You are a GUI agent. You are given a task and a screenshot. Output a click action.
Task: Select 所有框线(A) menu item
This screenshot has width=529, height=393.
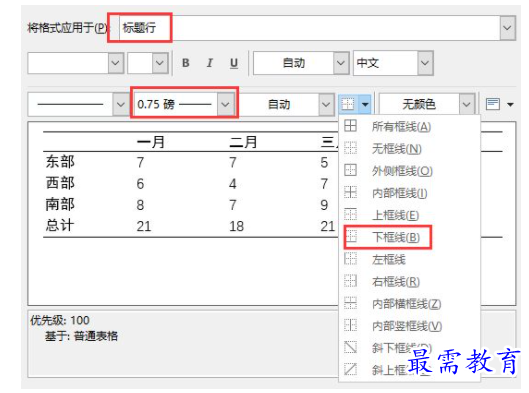(x=409, y=127)
